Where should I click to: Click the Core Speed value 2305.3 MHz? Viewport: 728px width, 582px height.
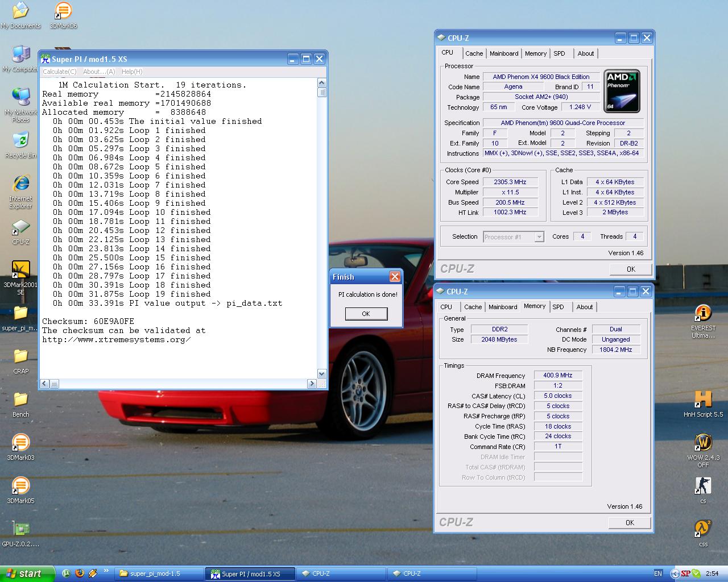(x=511, y=182)
